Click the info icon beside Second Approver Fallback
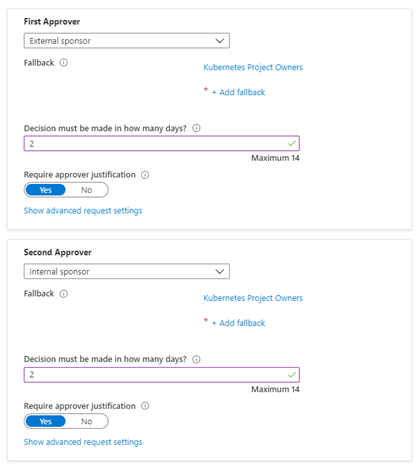 64,294
